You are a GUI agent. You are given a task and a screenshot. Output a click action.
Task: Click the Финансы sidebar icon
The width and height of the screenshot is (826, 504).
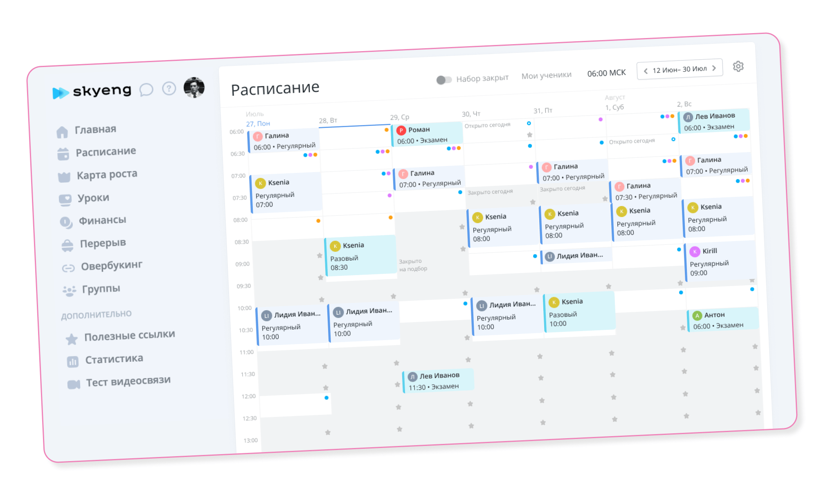[x=63, y=219]
